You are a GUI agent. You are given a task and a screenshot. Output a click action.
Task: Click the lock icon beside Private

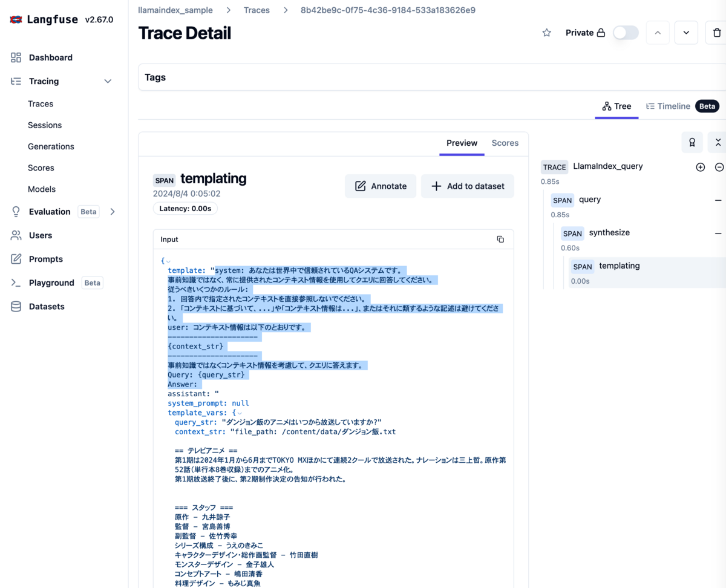[601, 33]
